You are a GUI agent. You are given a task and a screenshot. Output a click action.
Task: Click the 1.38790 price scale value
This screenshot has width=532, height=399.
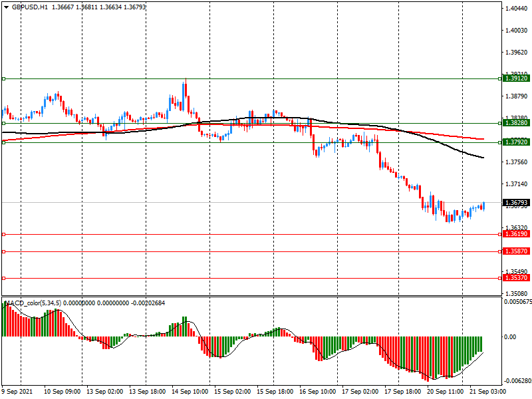pos(517,96)
